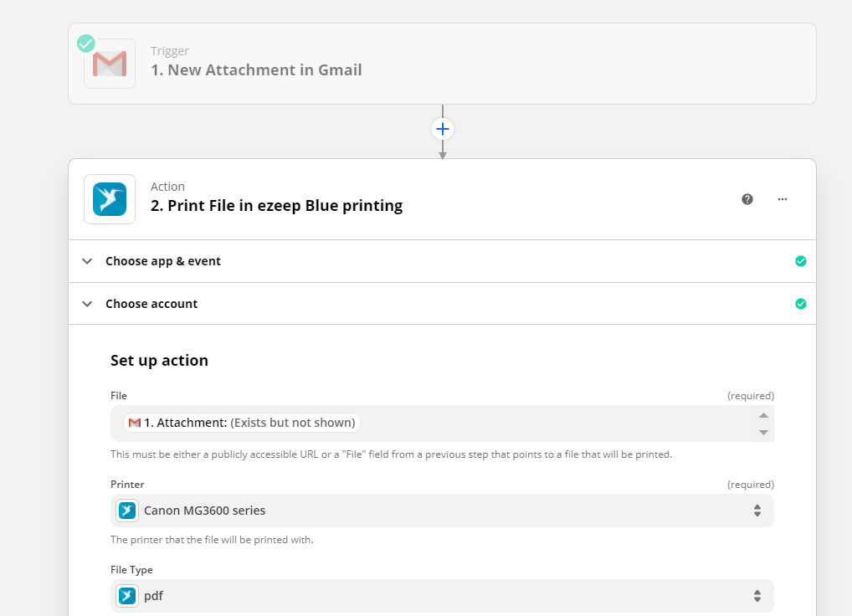This screenshot has width=852, height=616.
Task: Click the ezeep Blue action app icon
Action: coord(109,199)
